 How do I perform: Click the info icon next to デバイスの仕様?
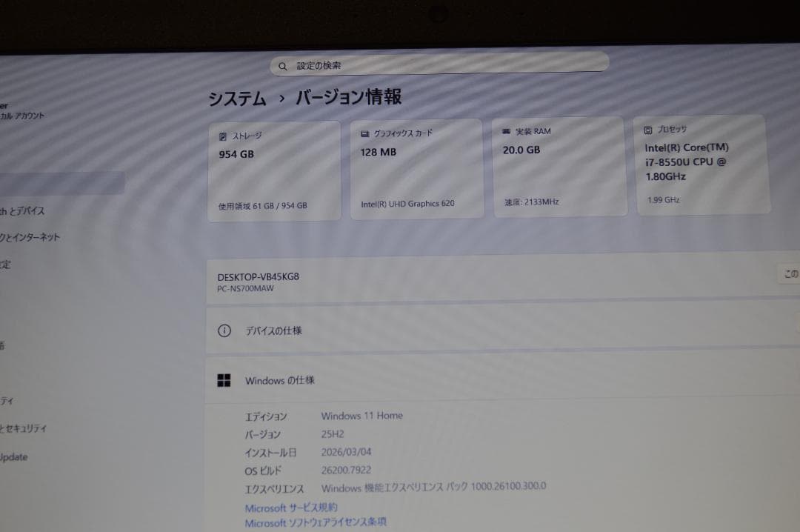224,330
